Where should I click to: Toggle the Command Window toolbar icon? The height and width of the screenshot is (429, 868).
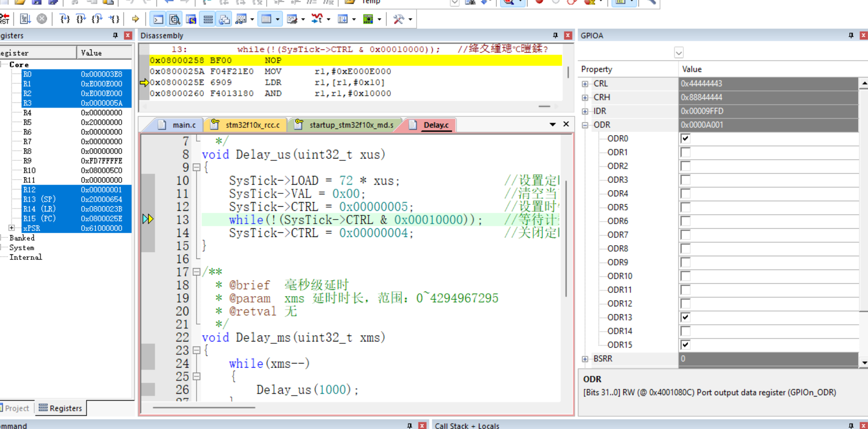pos(158,19)
